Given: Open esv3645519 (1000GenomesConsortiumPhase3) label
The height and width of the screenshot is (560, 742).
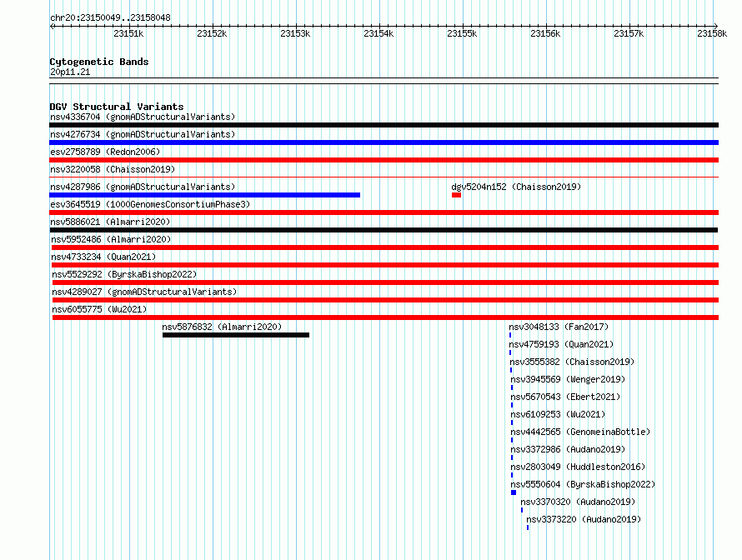Looking at the screenshot, I should coord(150,204).
